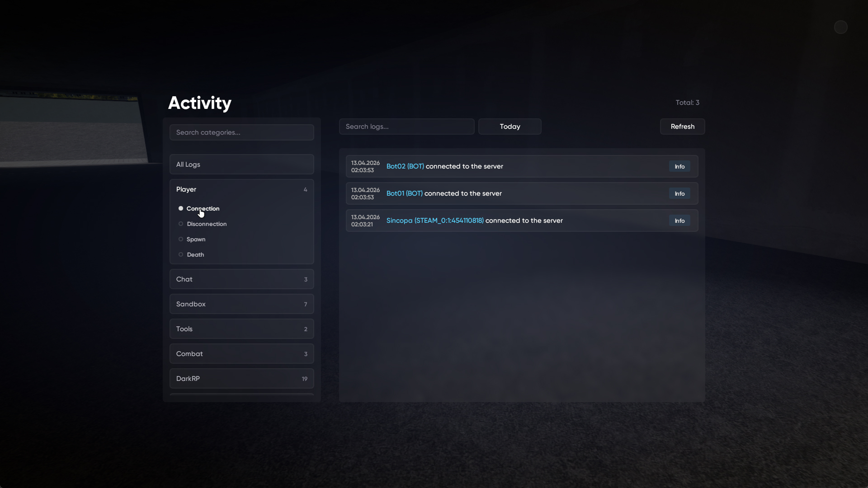Select the Disconnection radio option
Screen dimensions: 868x488
click(203, 224)
